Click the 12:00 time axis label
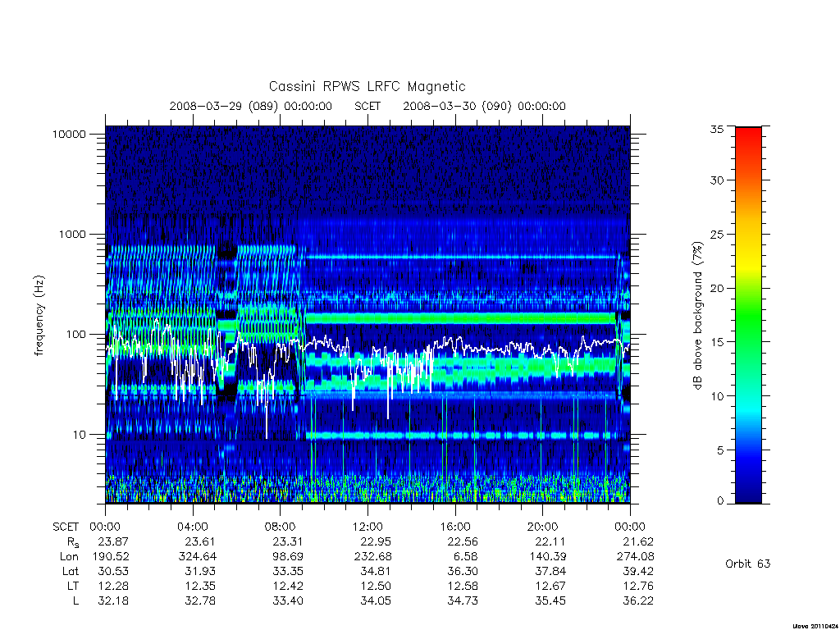The width and height of the screenshot is (840, 630). (367, 527)
